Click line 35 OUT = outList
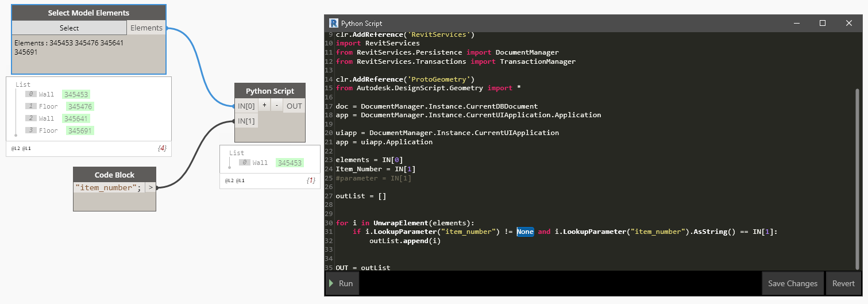868x304 pixels. [363, 267]
